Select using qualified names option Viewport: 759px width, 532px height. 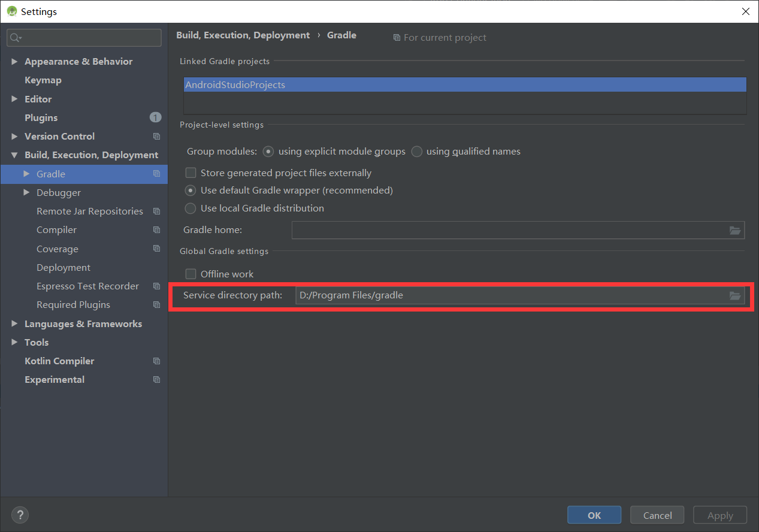(416, 152)
